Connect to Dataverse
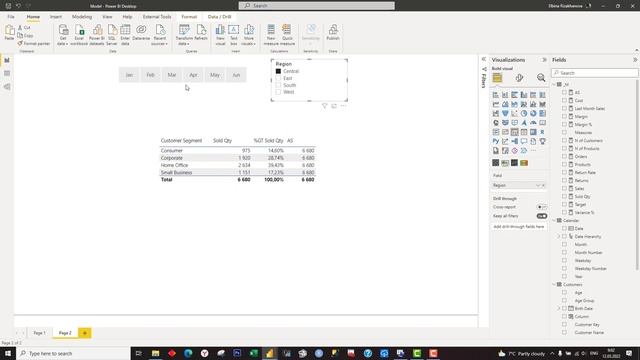Viewport: 640px width, 360px height. coord(141,33)
